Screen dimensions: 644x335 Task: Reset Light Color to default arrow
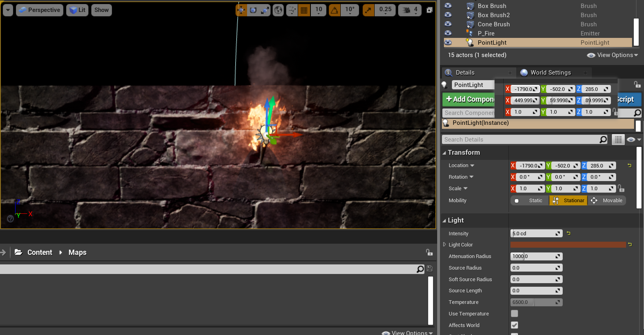(x=630, y=244)
